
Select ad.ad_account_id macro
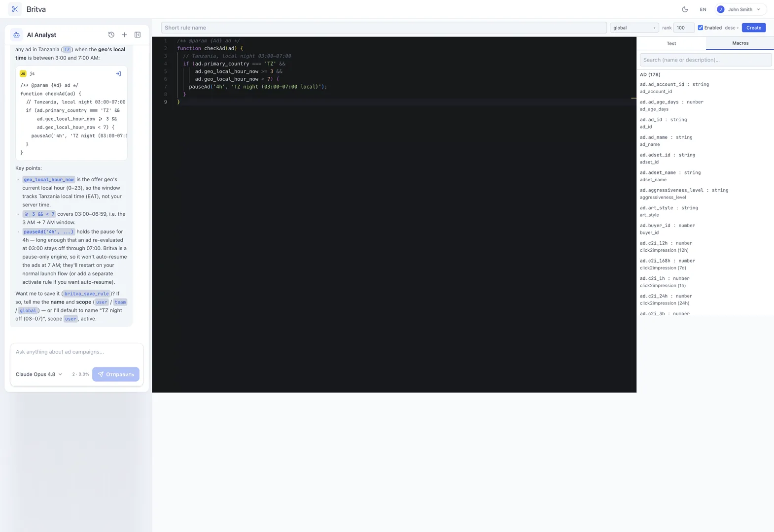[x=705, y=88]
